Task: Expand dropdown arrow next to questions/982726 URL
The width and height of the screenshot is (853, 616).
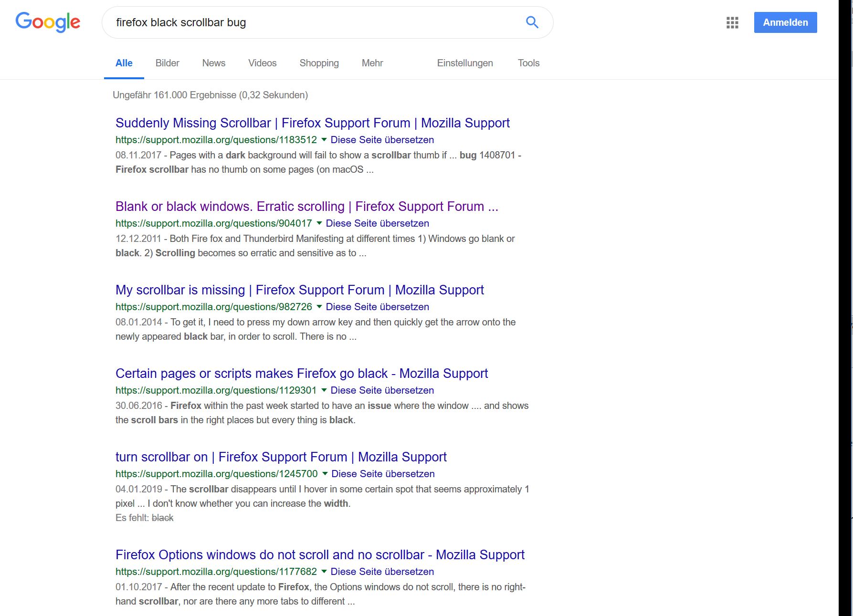Action: tap(319, 306)
